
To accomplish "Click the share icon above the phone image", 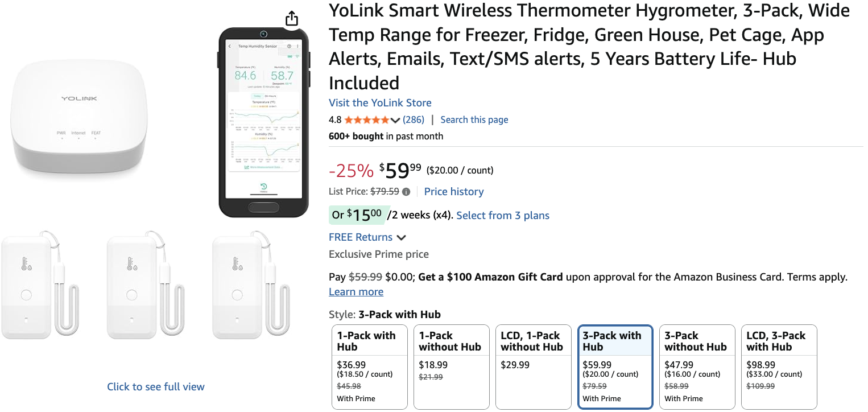I will coord(291,18).
